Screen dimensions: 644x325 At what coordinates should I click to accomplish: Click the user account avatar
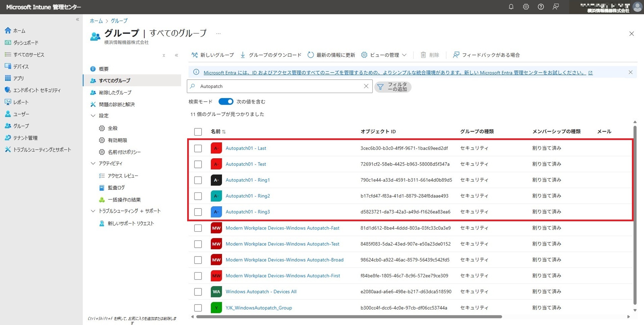tap(637, 7)
